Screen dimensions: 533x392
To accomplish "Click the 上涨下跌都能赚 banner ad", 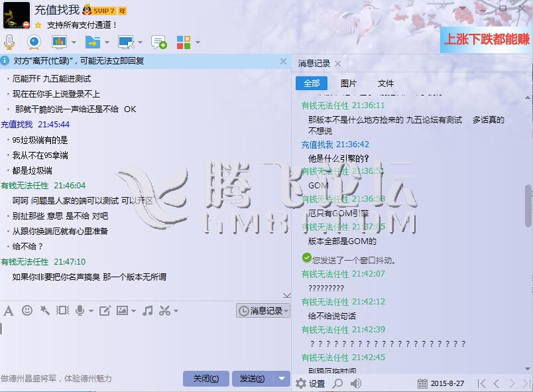I will click(x=487, y=39).
